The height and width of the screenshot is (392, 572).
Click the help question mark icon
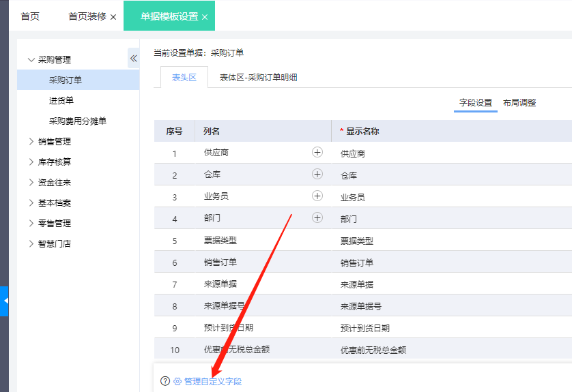tap(165, 381)
